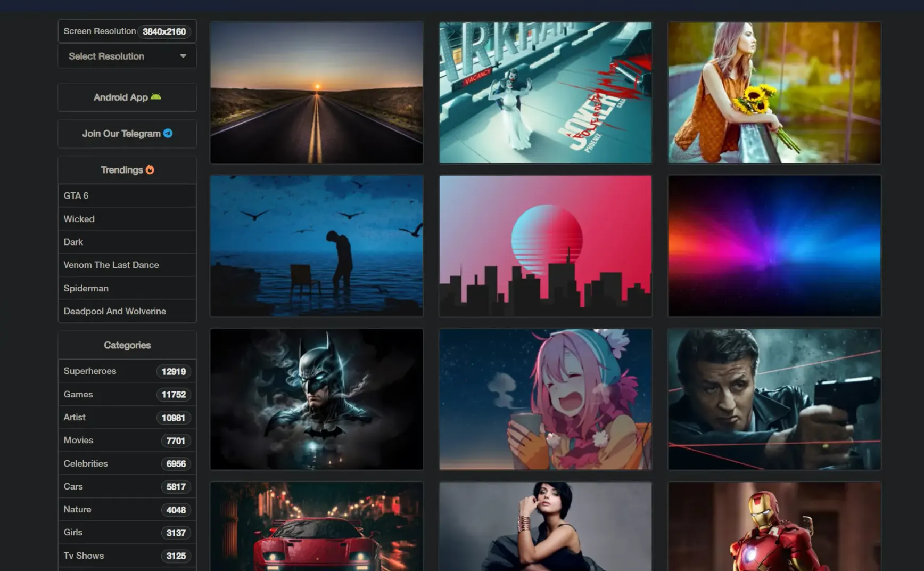
Task: Open the pink retro city skyline wallpaper
Action: tap(546, 246)
